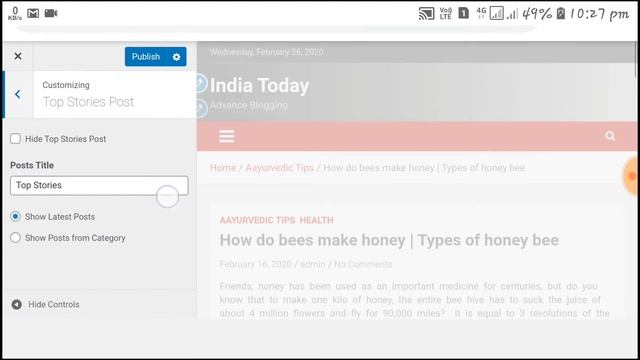
Task: Click the How do bees make honey breadcrumb text
Action: pyautogui.click(x=424, y=168)
